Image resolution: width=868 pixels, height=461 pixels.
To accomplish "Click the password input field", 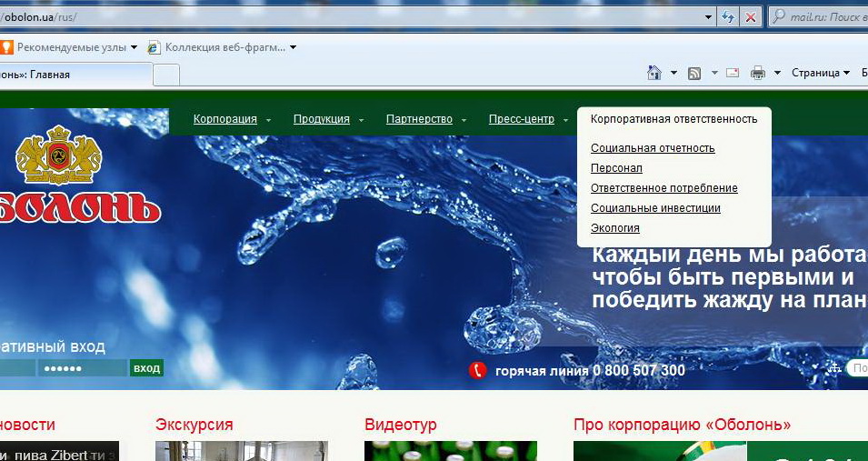I will point(81,368).
